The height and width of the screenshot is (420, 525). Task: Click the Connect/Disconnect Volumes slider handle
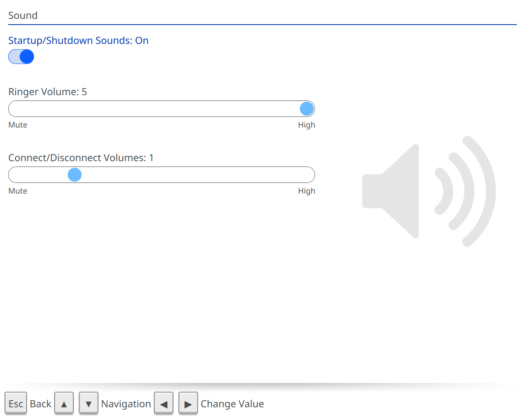(75, 175)
